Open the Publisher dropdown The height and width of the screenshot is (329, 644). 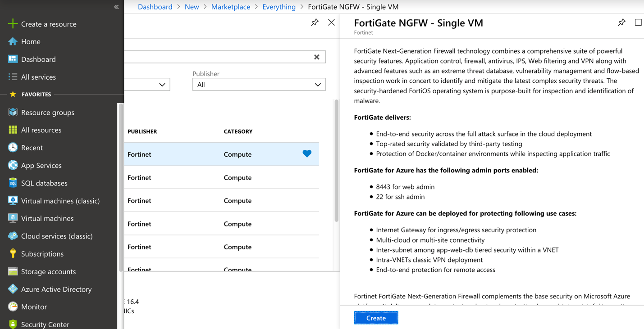pyautogui.click(x=259, y=85)
